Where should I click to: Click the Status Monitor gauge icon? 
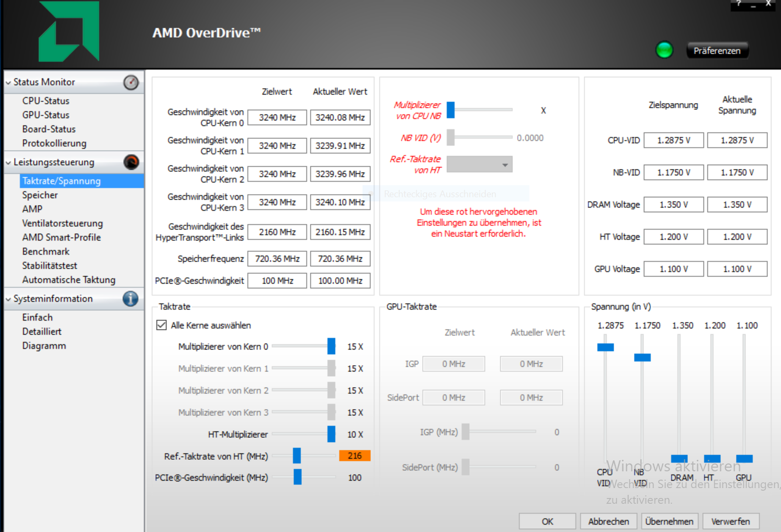(131, 82)
